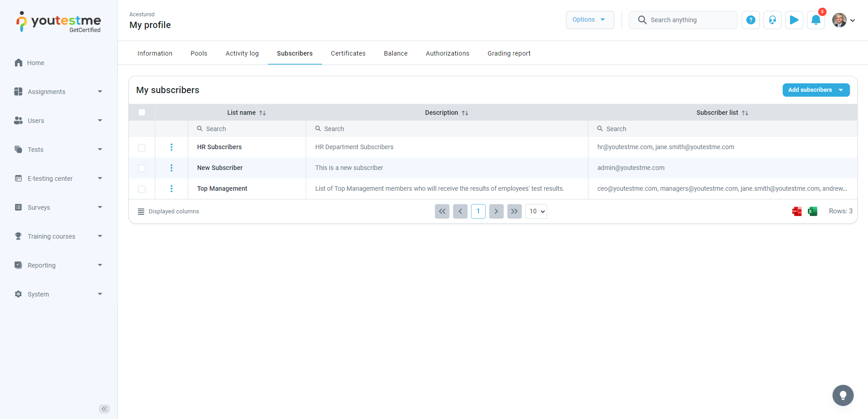This screenshot has width=868, height=419.
Task: Click the lightbulb hint button
Action: [843, 395]
